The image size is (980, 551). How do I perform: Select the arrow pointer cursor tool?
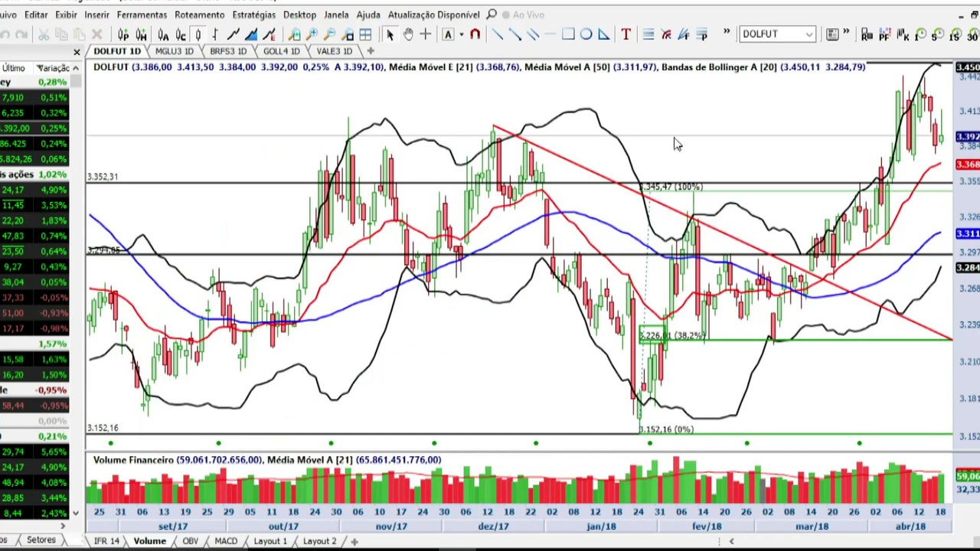point(390,34)
